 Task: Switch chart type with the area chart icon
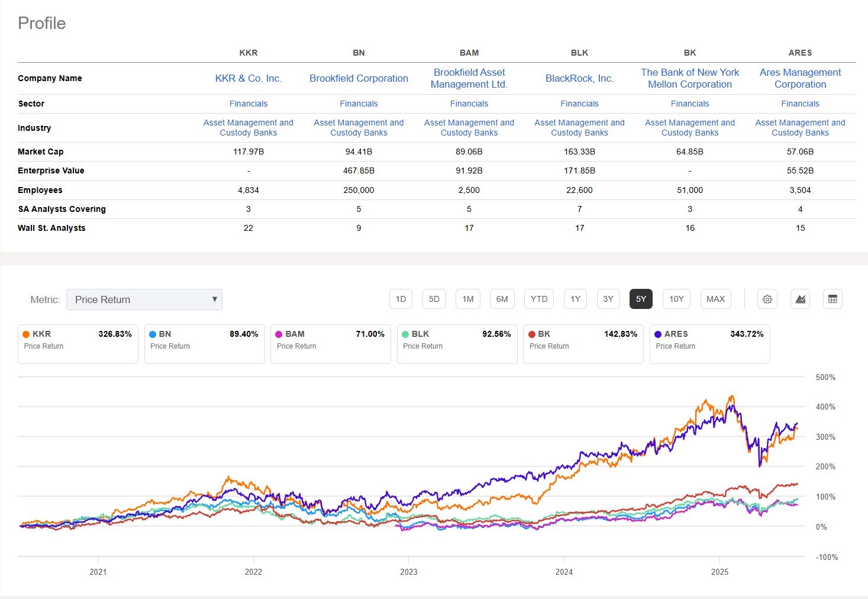coord(801,299)
